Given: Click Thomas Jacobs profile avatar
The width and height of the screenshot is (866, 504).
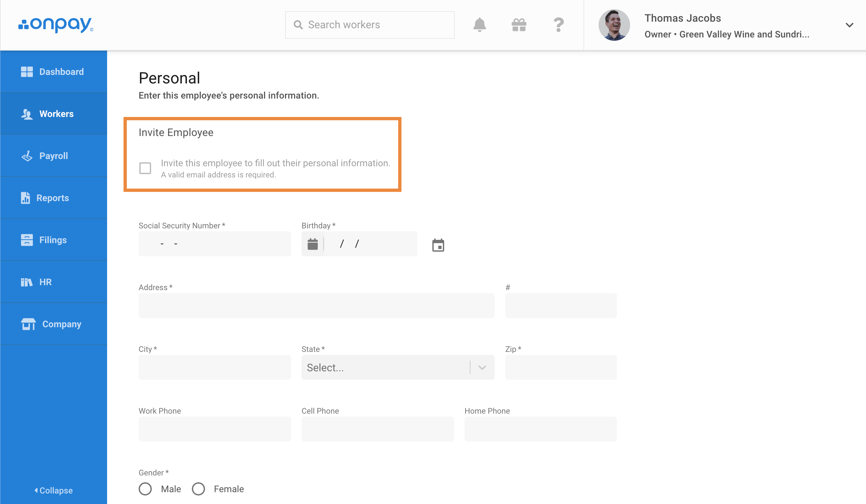Looking at the screenshot, I should 614,25.
